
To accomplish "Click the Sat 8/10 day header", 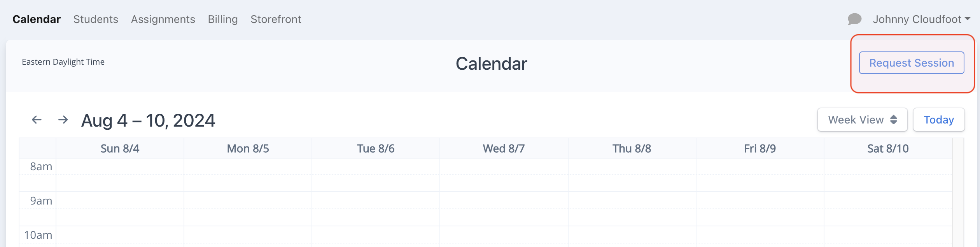I will pos(888,148).
